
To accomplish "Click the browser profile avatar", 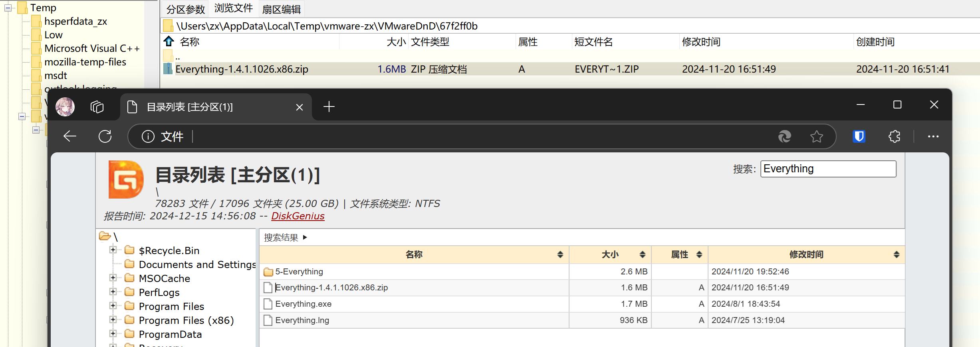I will 65,107.
